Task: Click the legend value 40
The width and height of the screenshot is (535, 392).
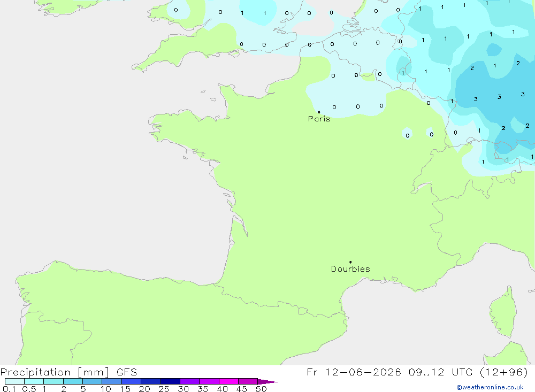Action: 222,389
